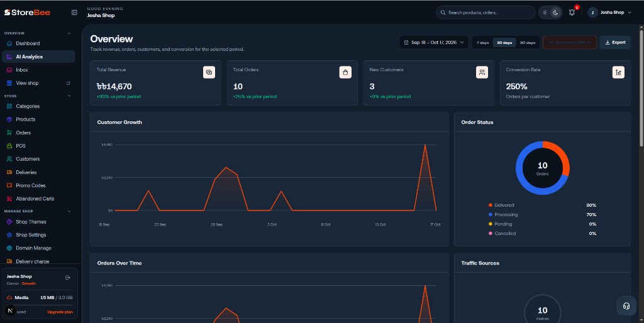Viewport: 644px width, 323px height.
Task: Open Delivery charge menu item
Action: [38, 261]
